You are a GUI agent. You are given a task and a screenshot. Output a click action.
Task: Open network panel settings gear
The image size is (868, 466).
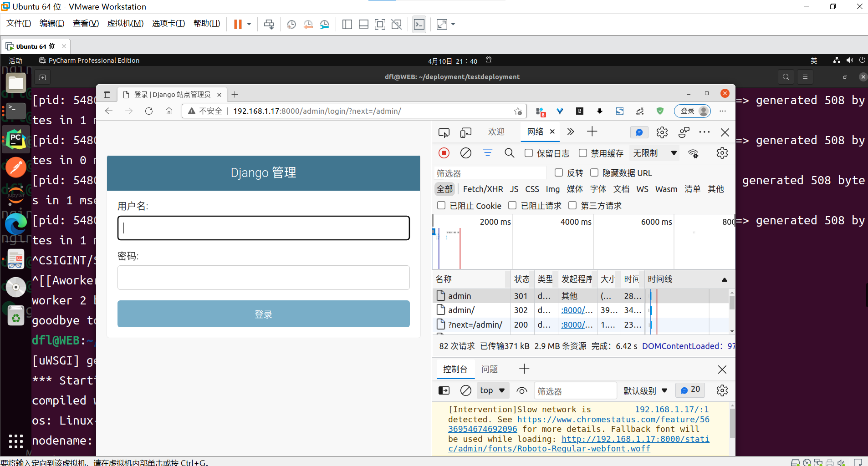(722, 153)
